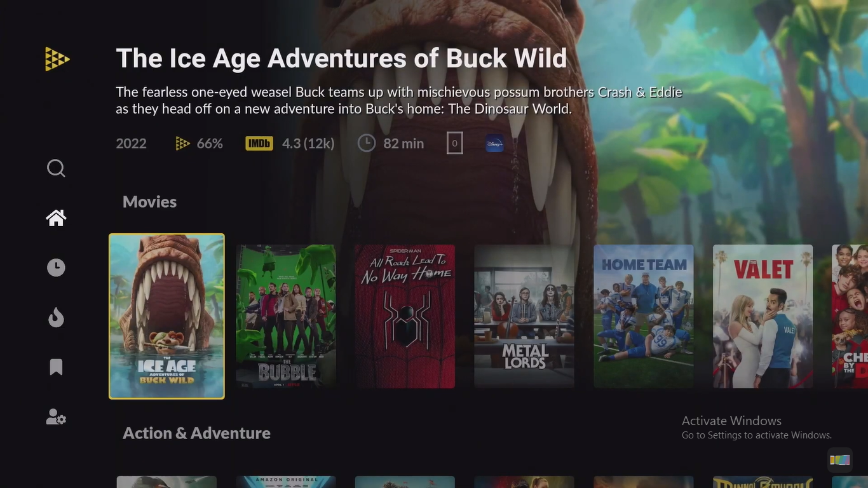This screenshot has height=488, width=868.
Task: Select The Valet movie poster
Action: tap(763, 316)
